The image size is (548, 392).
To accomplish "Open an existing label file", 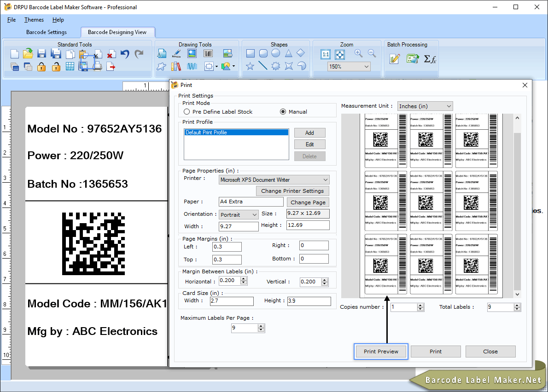I will pyautogui.click(x=28, y=53).
